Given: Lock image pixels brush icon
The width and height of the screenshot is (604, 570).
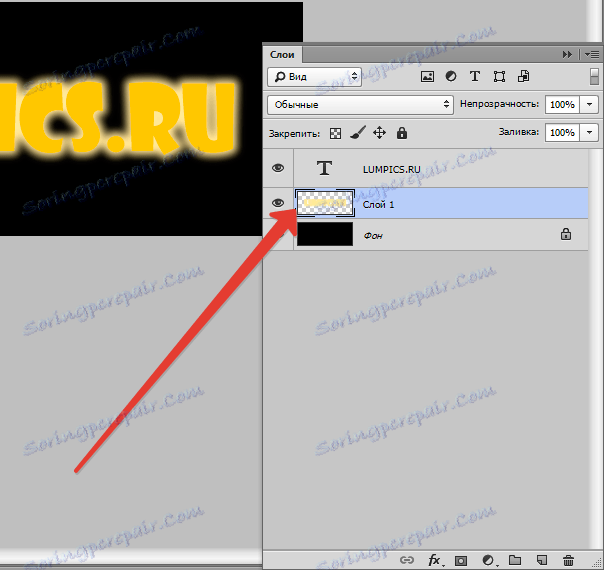Looking at the screenshot, I should pos(357,133).
